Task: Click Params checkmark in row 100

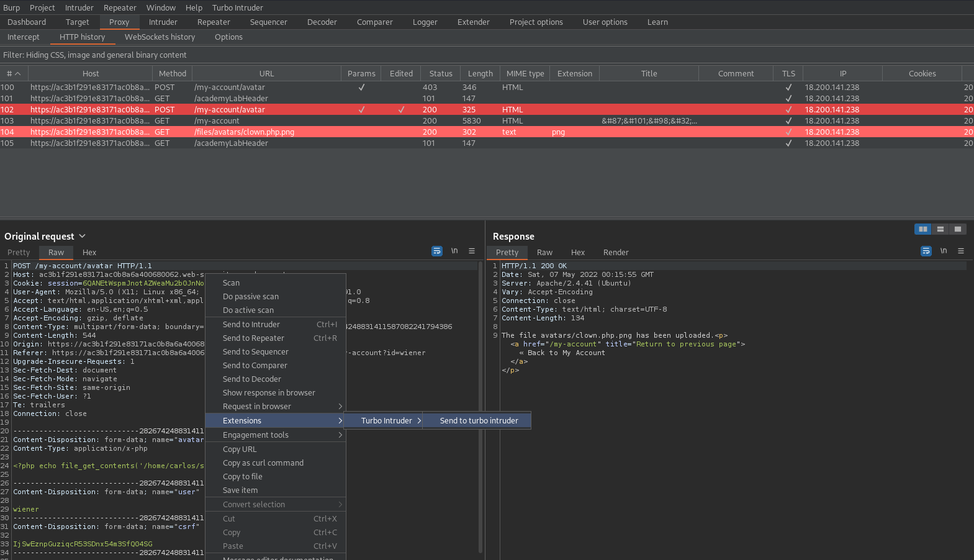Action: 361,88
